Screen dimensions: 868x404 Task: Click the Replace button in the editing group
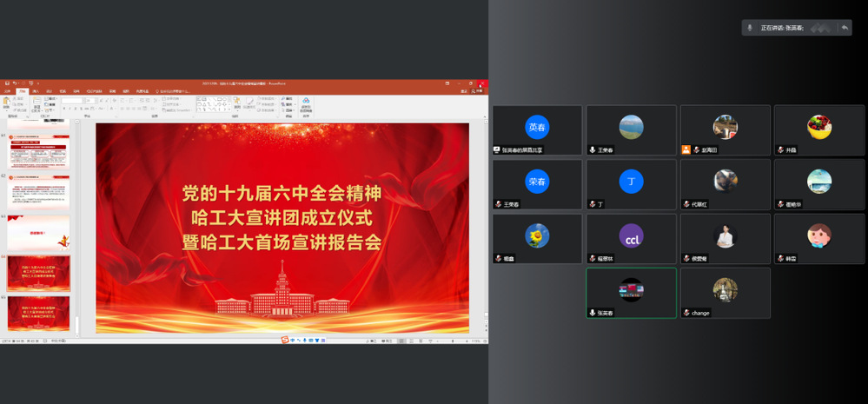coord(288,104)
